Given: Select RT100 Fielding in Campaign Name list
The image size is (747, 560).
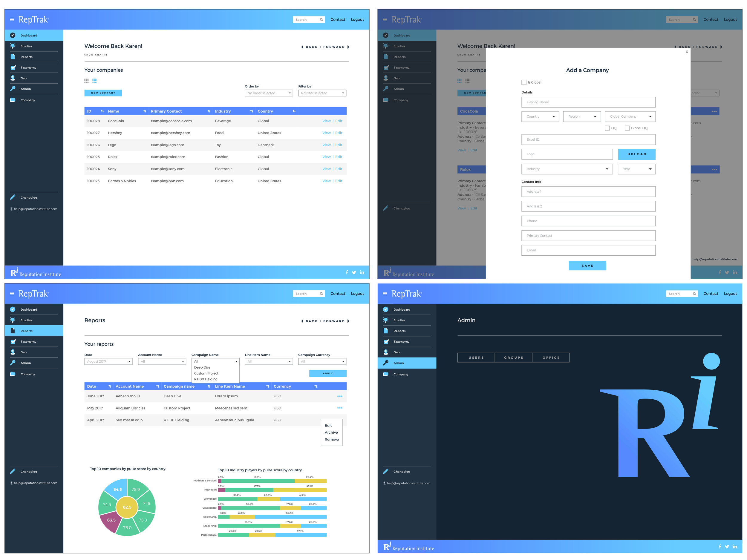Looking at the screenshot, I should coord(206,379).
